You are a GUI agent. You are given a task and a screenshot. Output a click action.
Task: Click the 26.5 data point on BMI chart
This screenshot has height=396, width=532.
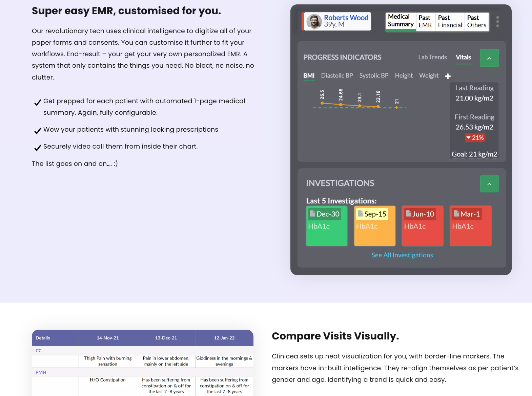click(x=322, y=103)
